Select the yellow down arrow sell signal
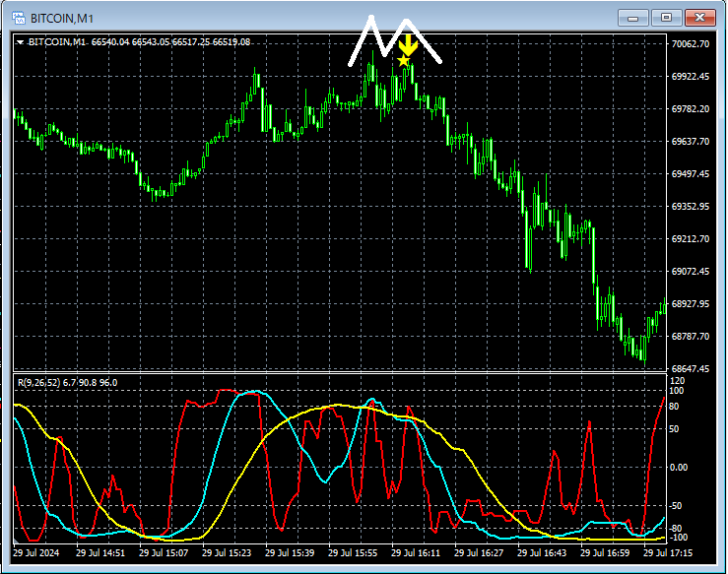 point(408,45)
